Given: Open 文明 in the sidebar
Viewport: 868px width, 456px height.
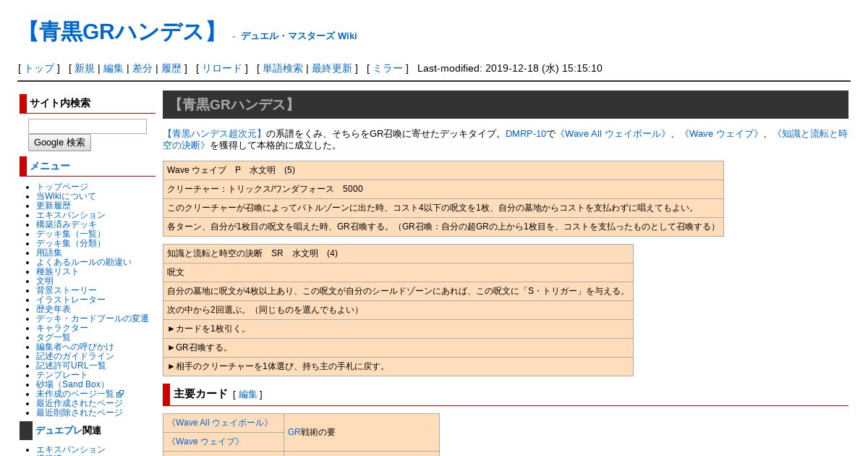Looking at the screenshot, I should coord(45,281).
